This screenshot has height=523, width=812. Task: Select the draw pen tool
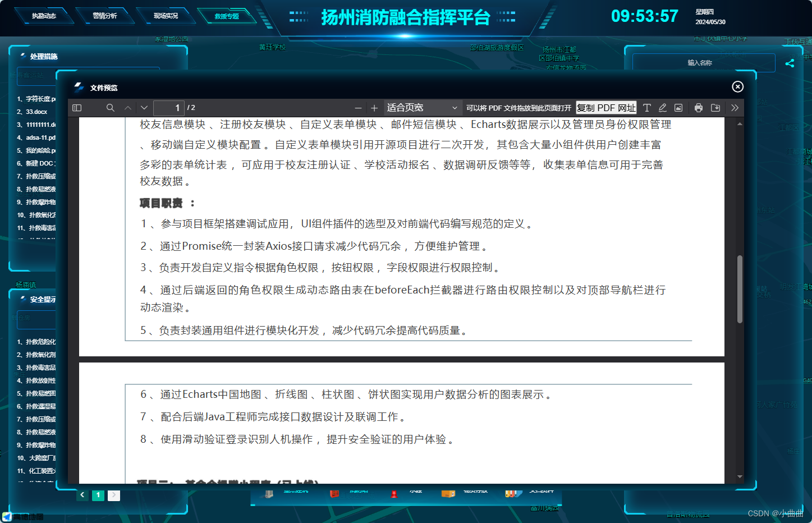663,108
